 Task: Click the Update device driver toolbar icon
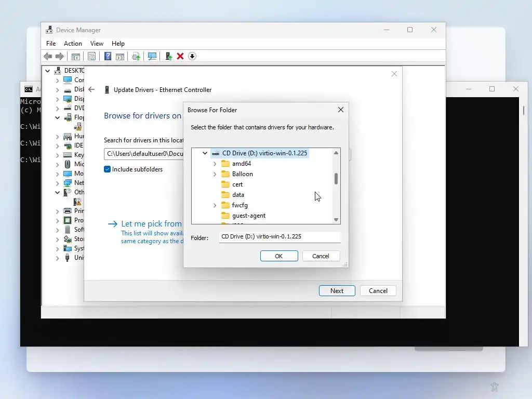coord(136,56)
